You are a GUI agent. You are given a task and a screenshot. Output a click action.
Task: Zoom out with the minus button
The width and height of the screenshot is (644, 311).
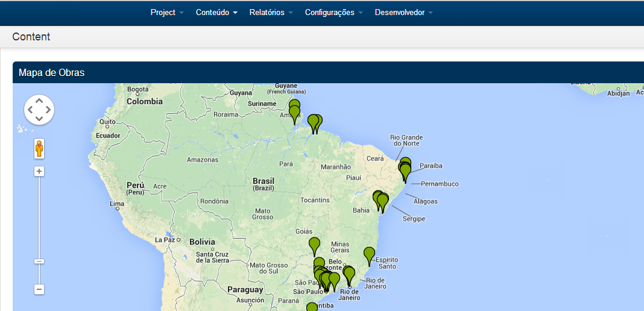39,289
